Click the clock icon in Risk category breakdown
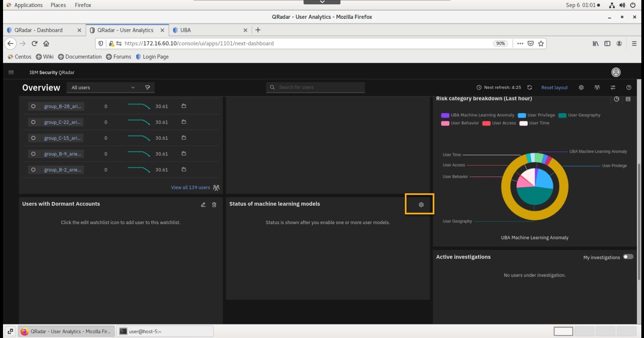 pyautogui.click(x=616, y=99)
